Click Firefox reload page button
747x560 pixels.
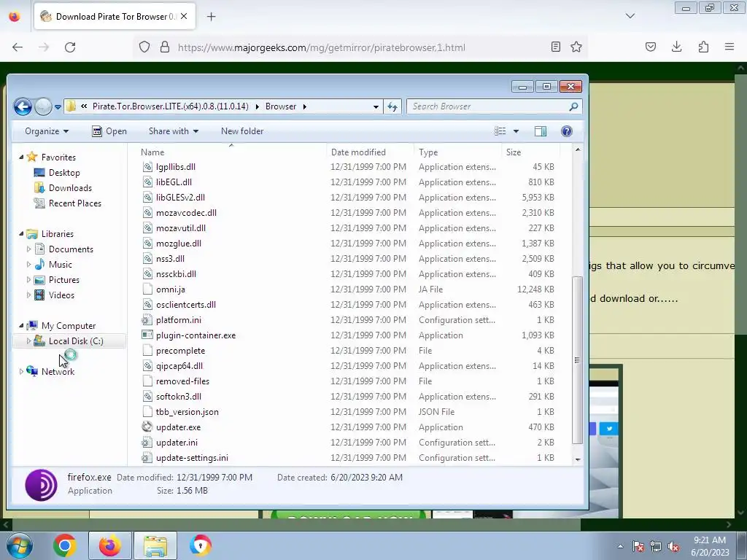click(x=70, y=47)
